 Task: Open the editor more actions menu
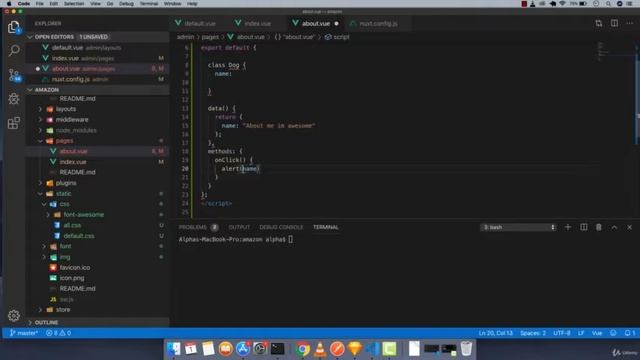click(x=629, y=23)
